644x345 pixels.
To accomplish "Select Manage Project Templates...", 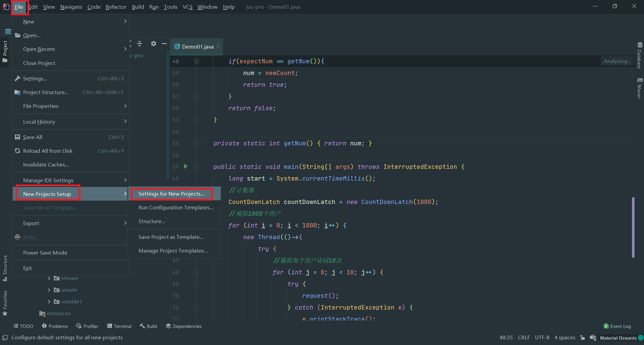I will point(175,251).
